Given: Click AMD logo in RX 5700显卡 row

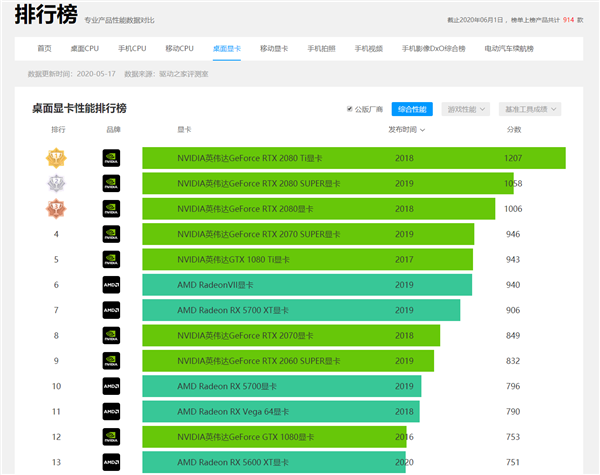Looking at the screenshot, I should click(x=111, y=386).
